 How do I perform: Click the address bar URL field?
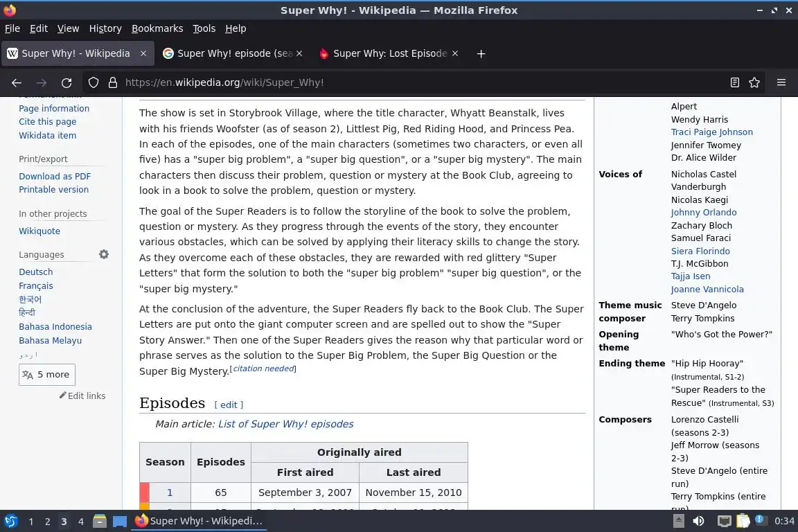[423, 82]
